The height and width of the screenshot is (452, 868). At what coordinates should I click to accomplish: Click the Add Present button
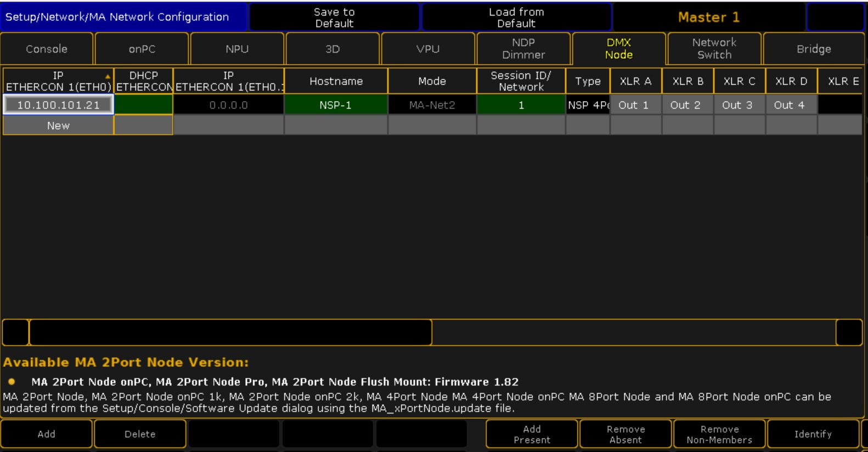click(532, 434)
